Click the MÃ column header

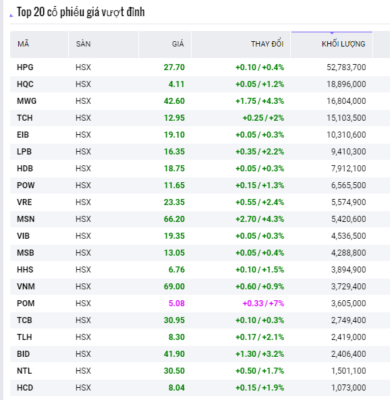point(23,44)
